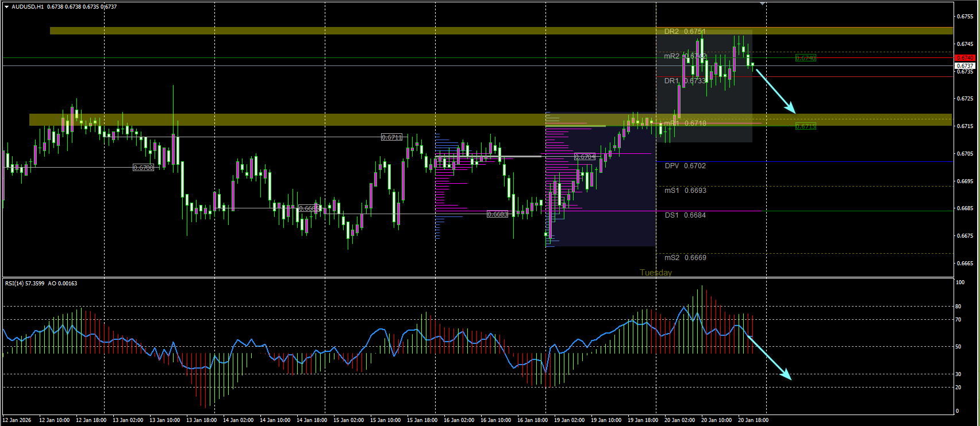Select the cyan arrow in the RSI window
980x426 pixels.
pos(768,357)
